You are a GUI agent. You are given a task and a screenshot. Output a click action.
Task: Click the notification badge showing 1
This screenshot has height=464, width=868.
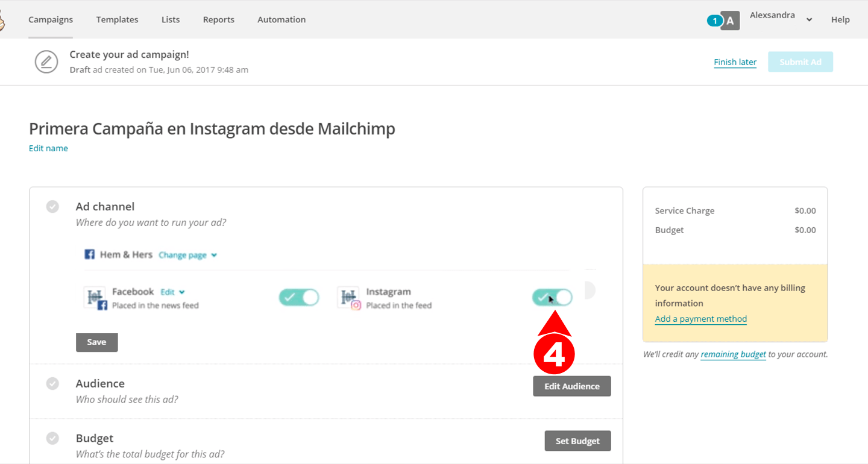click(x=714, y=21)
